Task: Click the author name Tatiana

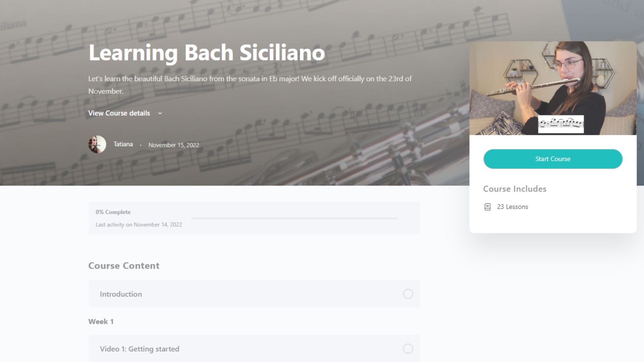Action: 123,144
